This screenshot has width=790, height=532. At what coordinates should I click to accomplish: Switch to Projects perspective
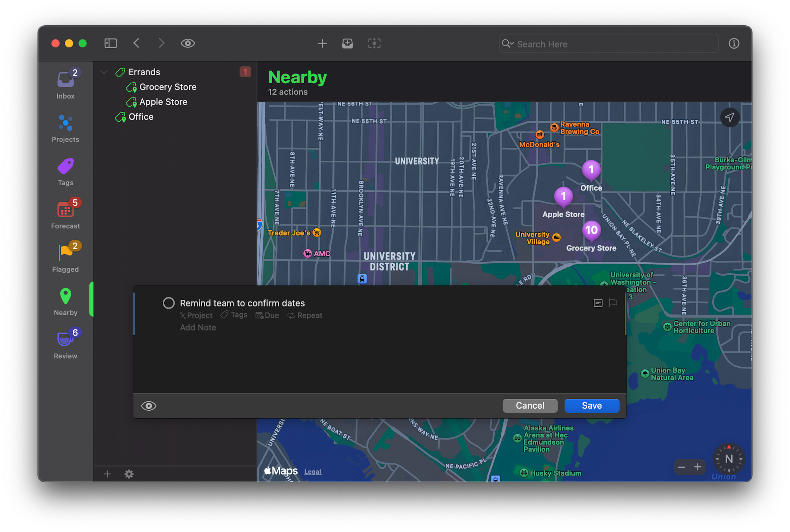click(66, 128)
